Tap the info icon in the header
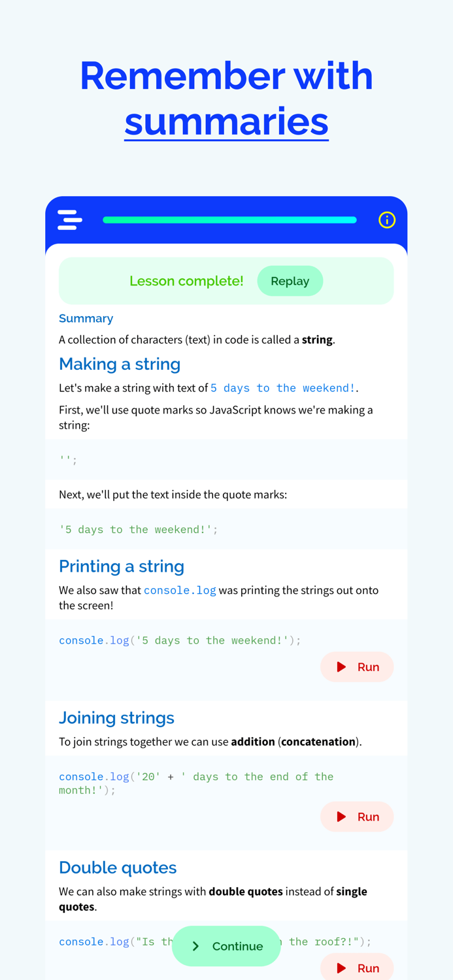 [386, 220]
